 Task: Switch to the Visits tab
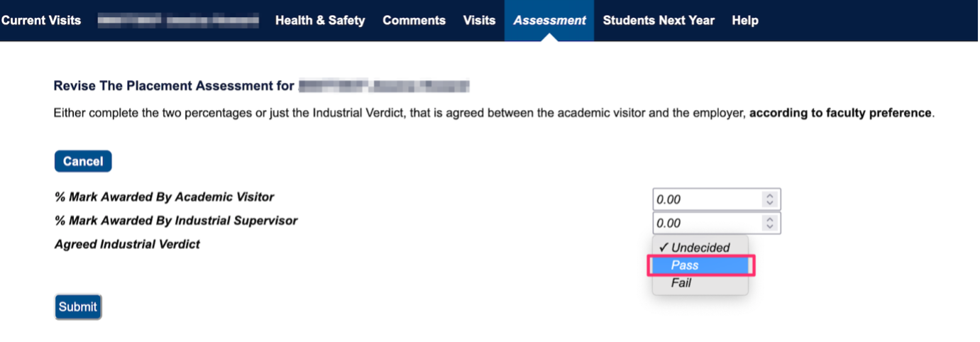pos(480,21)
